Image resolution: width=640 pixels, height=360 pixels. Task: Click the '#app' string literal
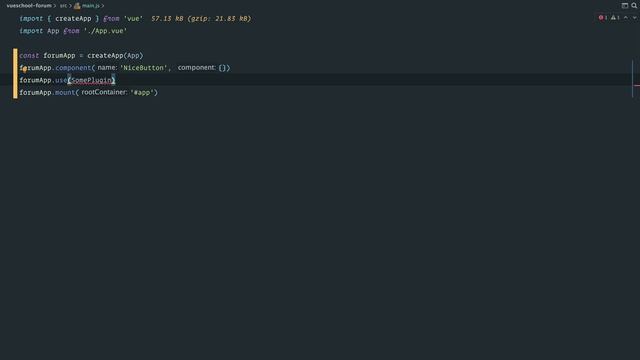click(x=142, y=92)
